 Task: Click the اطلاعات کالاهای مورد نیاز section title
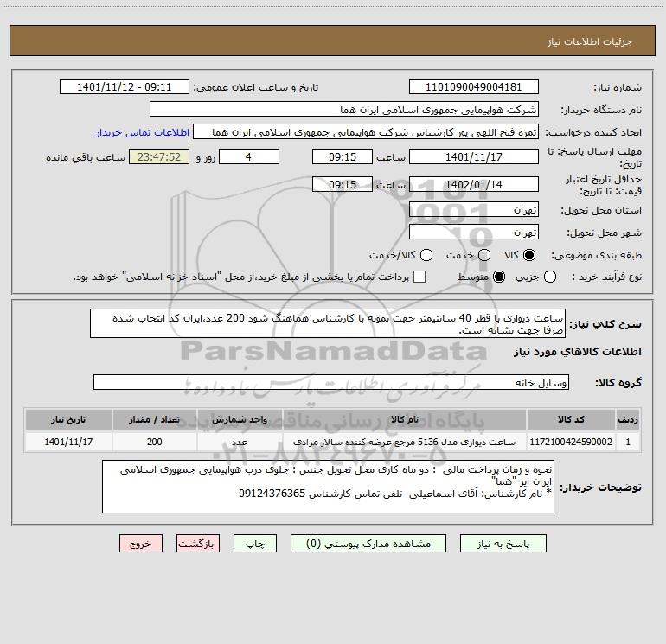577,352
